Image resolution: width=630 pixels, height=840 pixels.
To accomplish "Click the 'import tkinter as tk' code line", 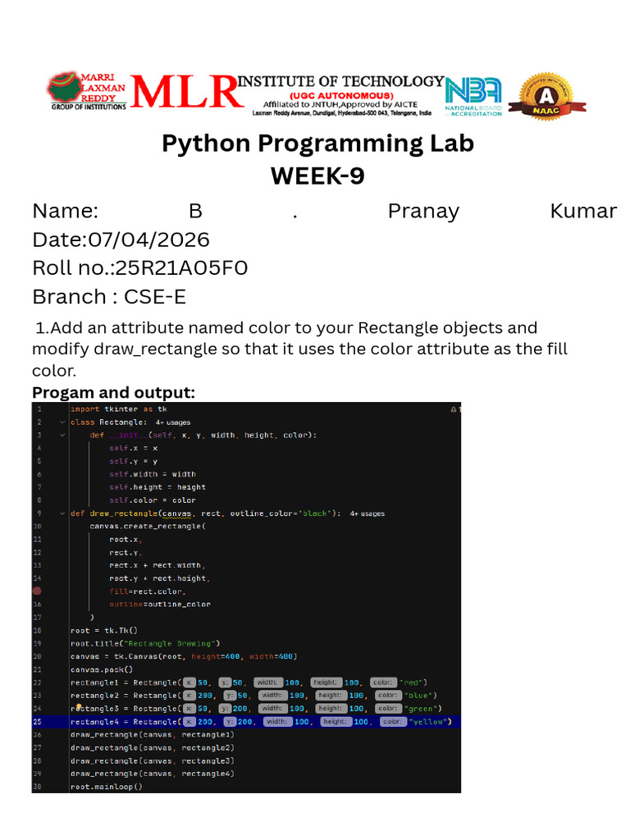I will pos(118,409).
